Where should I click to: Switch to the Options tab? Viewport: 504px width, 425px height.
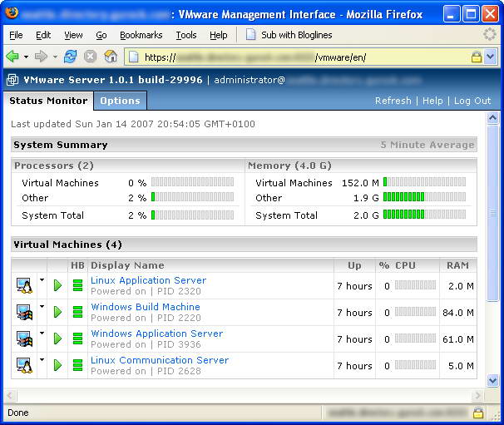(121, 101)
